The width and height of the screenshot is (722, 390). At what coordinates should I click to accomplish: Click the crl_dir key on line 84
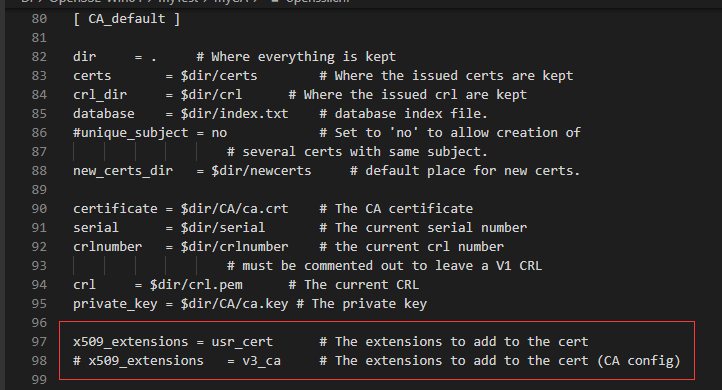(100, 95)
